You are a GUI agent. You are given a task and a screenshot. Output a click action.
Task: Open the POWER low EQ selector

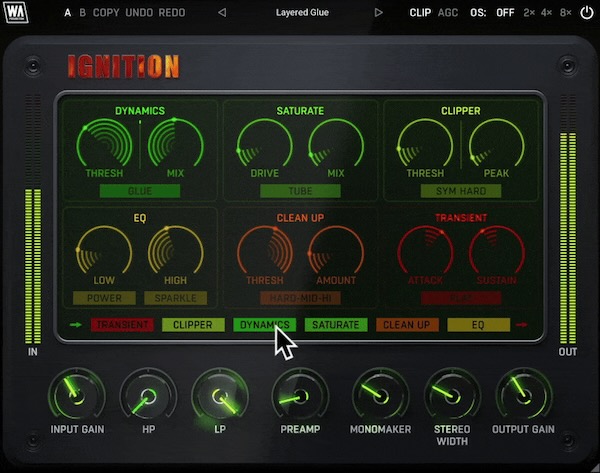(x=104, y=298)
